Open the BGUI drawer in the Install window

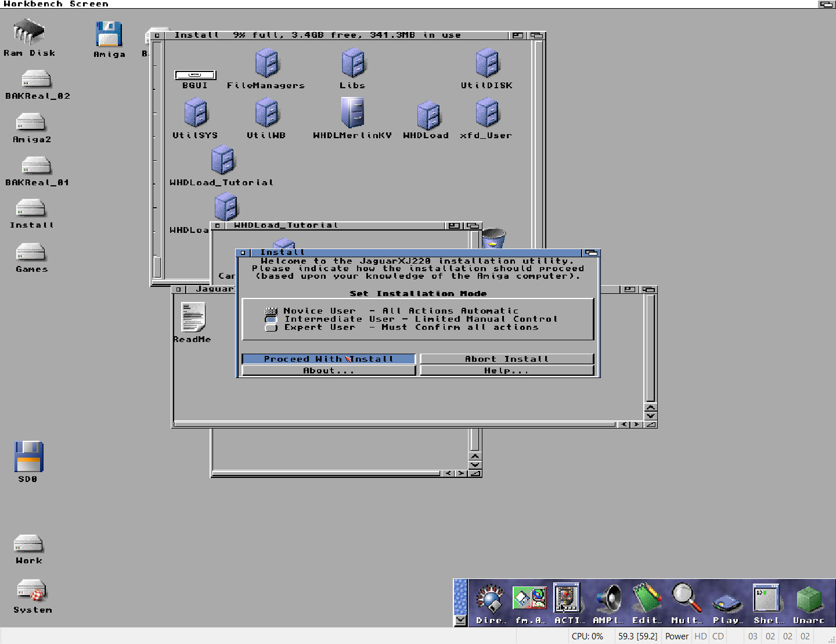[195, 75]
